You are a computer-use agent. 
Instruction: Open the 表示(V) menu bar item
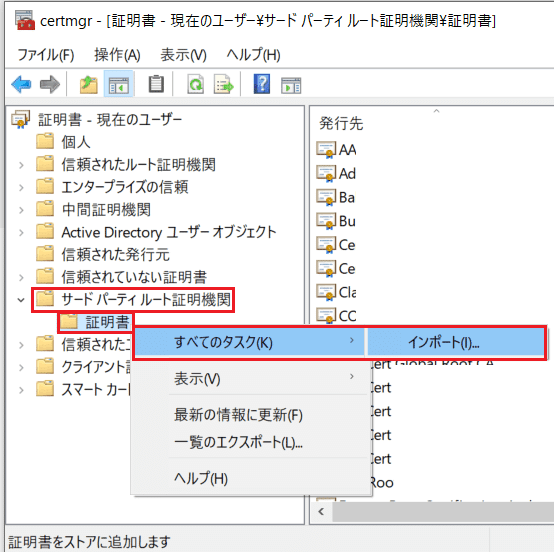[183, 55]
